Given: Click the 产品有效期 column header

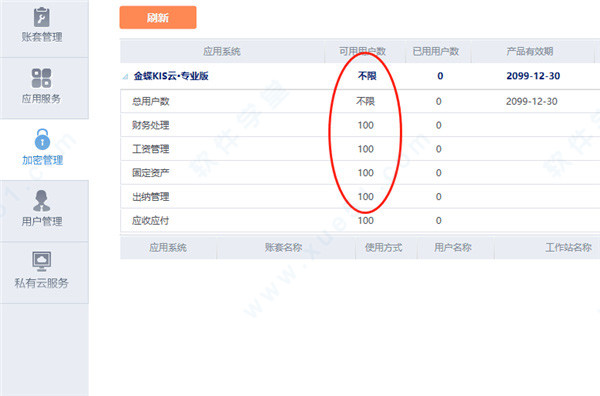Looking at the screenshot, I should click(x=530, y=51).
